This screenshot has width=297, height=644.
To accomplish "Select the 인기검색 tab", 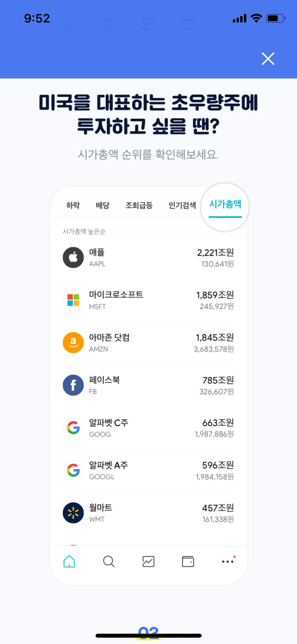I will (182, 205).
